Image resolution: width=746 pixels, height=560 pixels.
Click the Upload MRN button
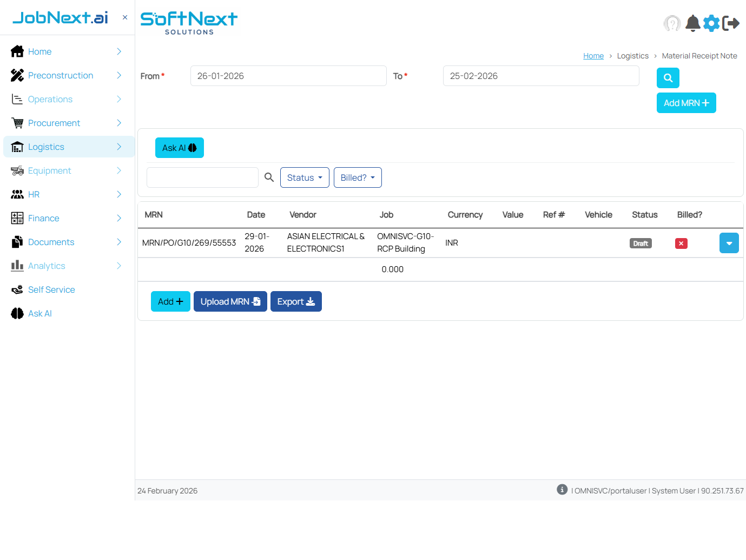(230, 301)
